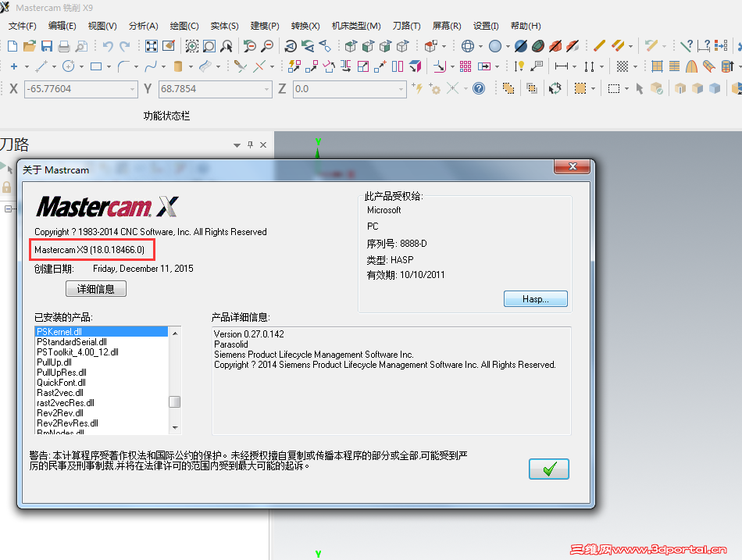Toggle the padlock icon in the 刀路 panel
This screenshot has height=560, width=742.
(x=6, y=187)
